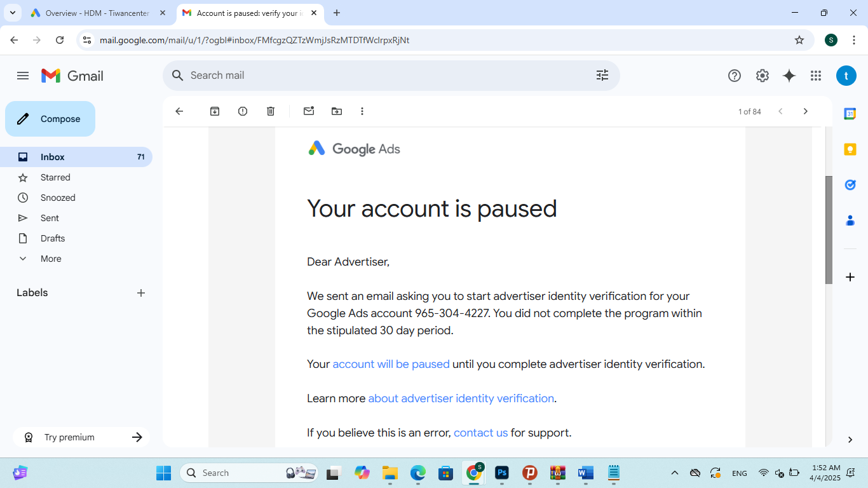Click the Compose button
The width and height of the screenshot is (868, 488).
point(50,119)
